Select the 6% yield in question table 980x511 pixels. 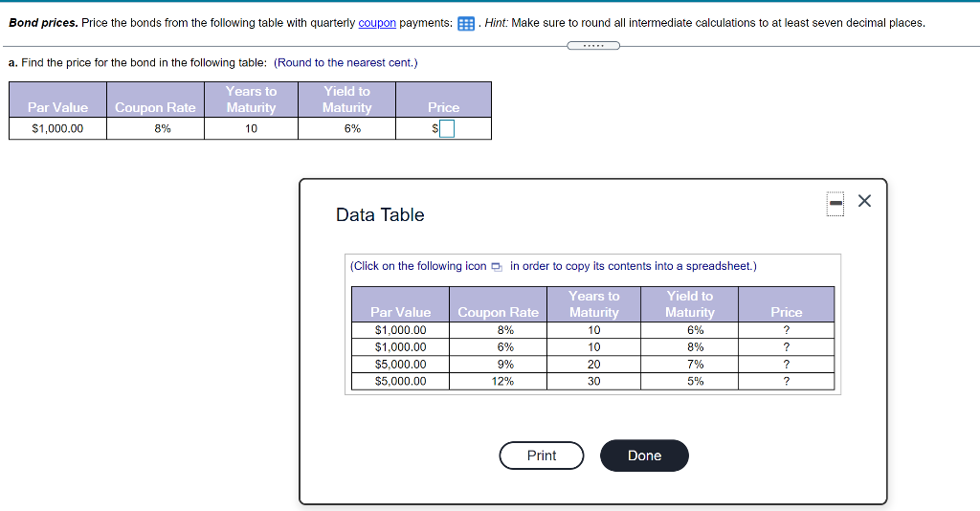352,128
